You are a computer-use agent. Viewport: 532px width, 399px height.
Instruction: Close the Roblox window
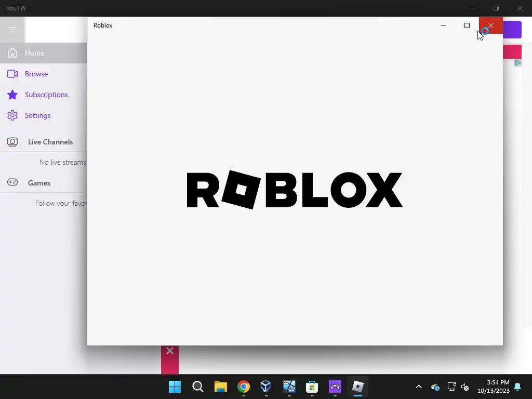click(491, 25)
